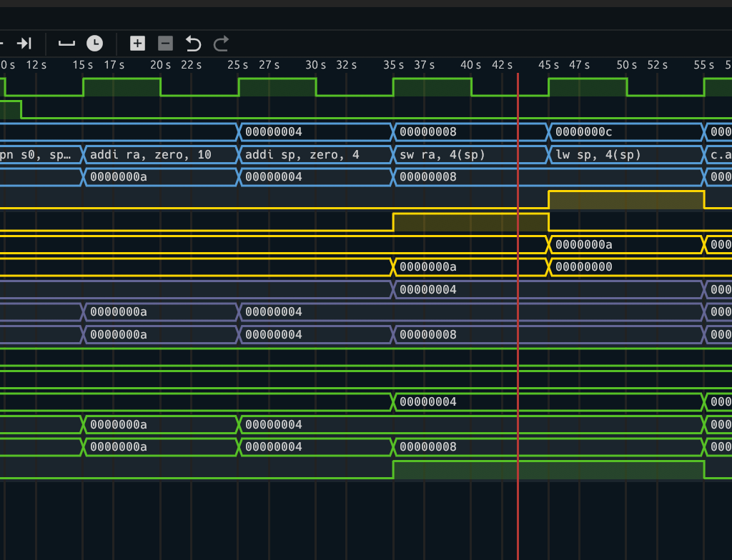The image size is (732, 560).
Task: Click the 32 s ruler label
Action: tap(347, 65)
